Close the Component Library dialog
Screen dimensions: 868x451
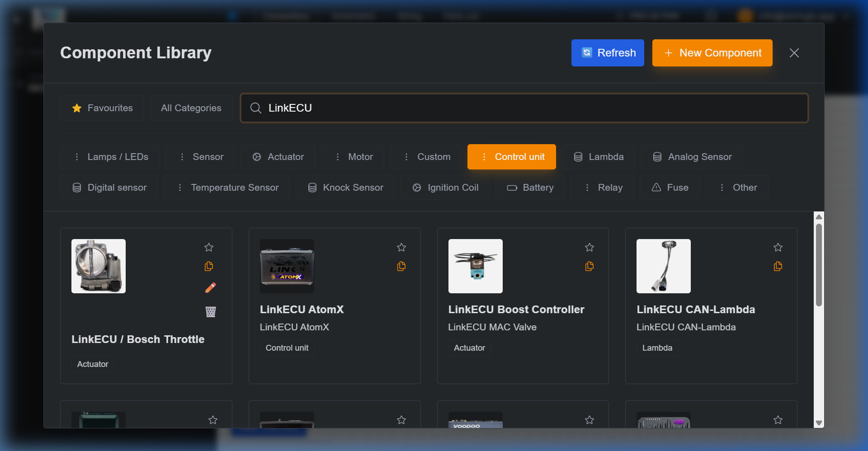794,53
